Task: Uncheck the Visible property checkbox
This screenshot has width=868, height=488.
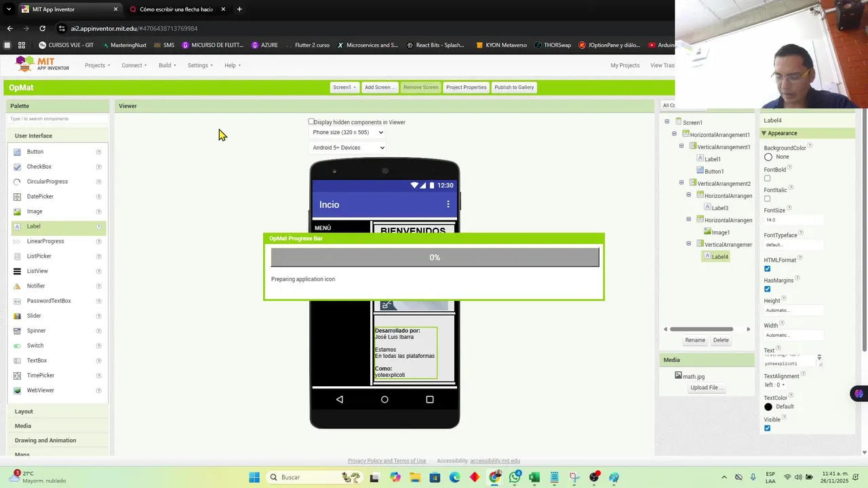Action: coord(768,428)
